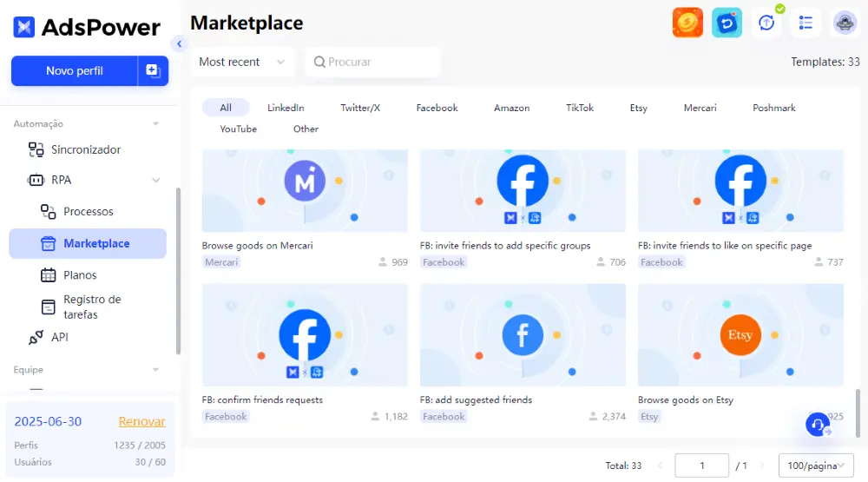This screenshot has height=482, width=868.
Task: Click the expiry date 2025-06-30
Action: point(48,421)
